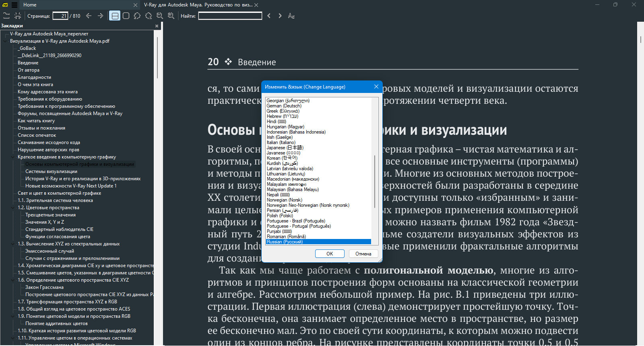The image size is (644, 346).
Task: Click the Open file toolbar icon
Action: pyautogui.click(x=6, y=16)
